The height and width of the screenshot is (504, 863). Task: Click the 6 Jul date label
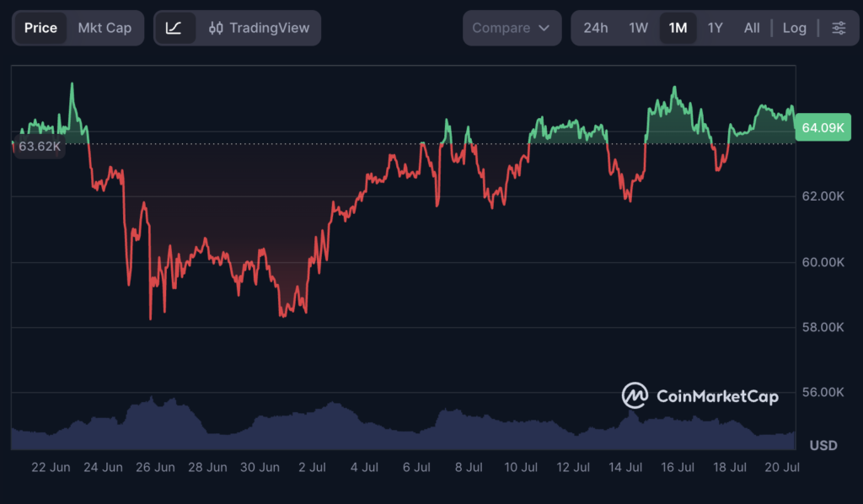416,467
